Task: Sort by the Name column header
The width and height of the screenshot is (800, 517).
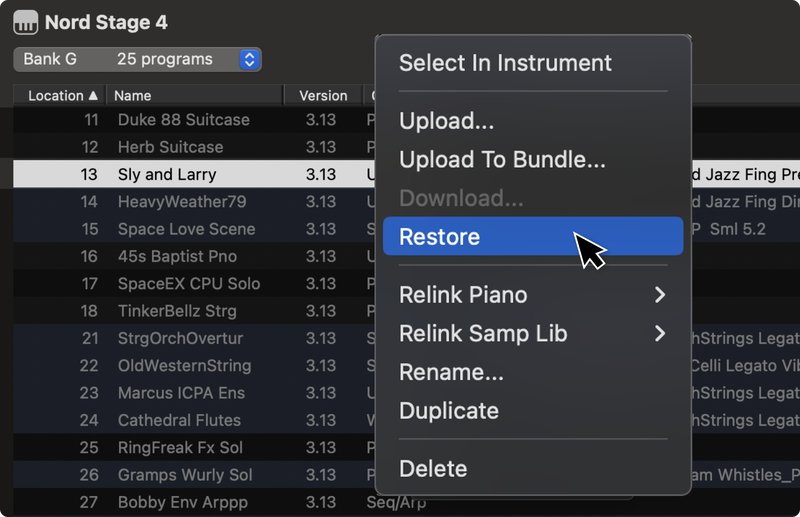Action: 194,95
